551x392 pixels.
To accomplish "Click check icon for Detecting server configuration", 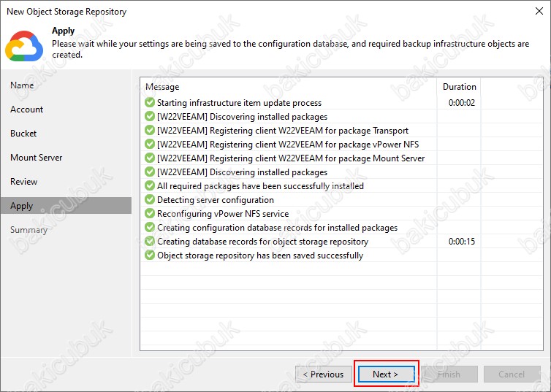I will coord(150,200).
